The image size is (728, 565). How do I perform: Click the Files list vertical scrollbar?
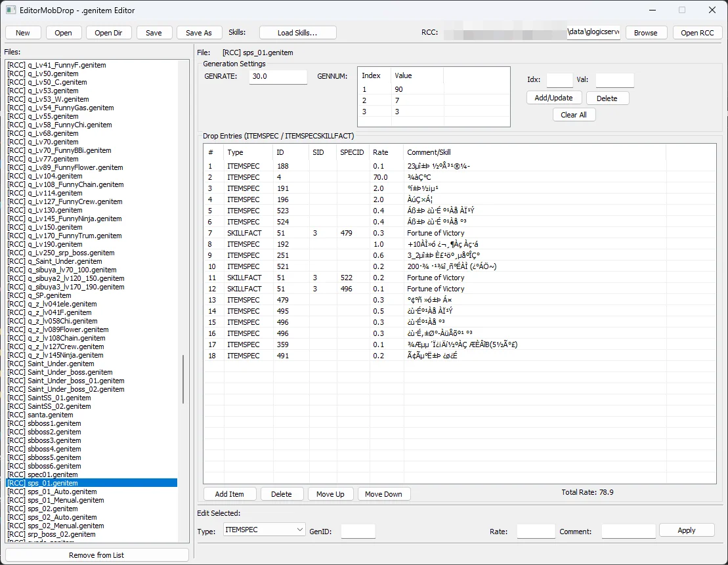[183, 379]
